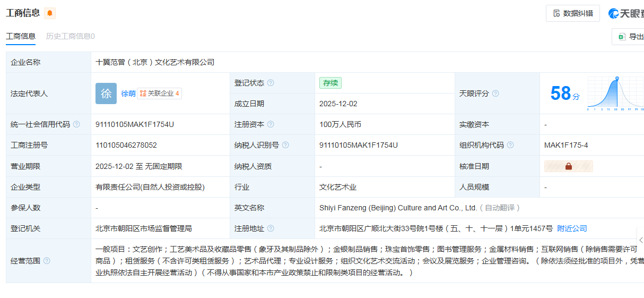Click help icon beside 登记状态
644x298 pixels.
click(271, 83)
